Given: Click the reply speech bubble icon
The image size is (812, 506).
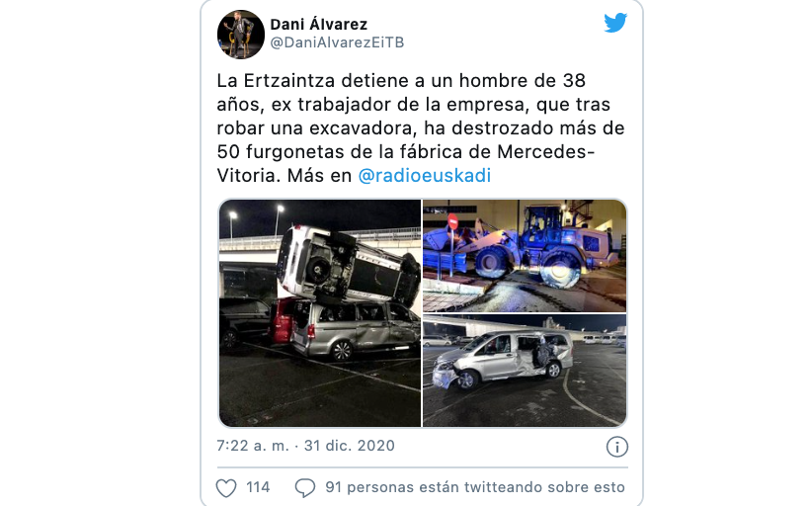Looking at the screenshot, I should 305,488.
